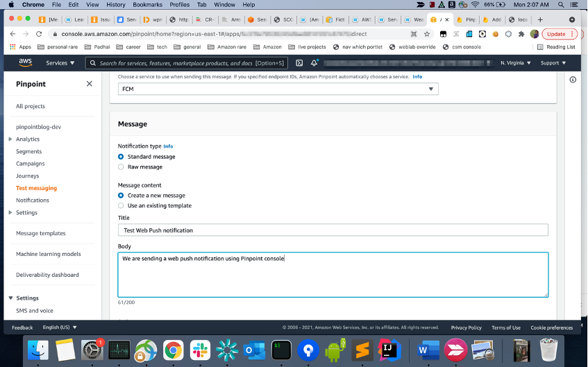Open the Services menu dropdown

pyautogui.click(x=60, y=63)
